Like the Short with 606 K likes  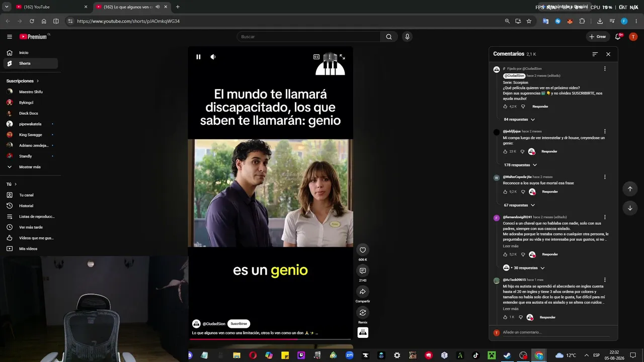pos(363,250)
